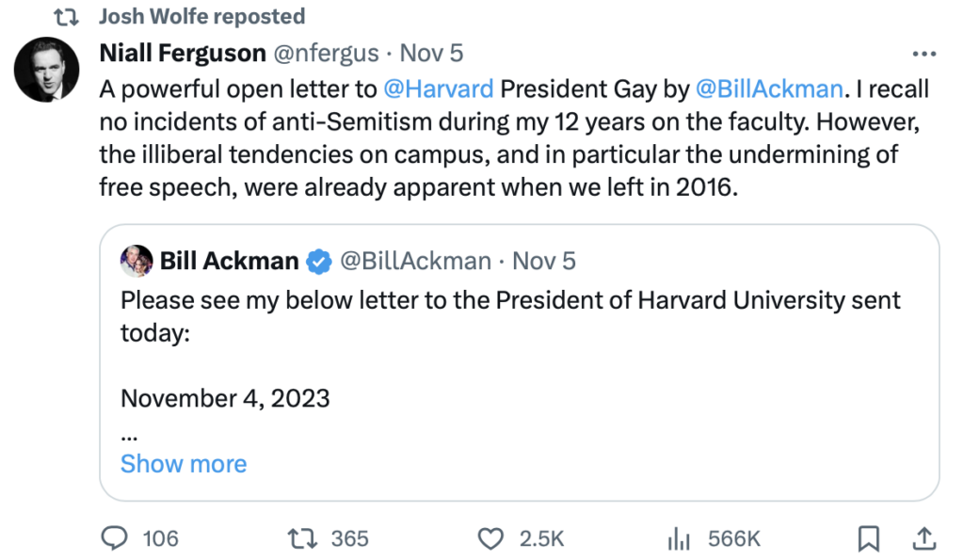The width and height of the screenshot is (964, 560).
Task: Open the share icon on the tweet
Action: tap(926, 538)
